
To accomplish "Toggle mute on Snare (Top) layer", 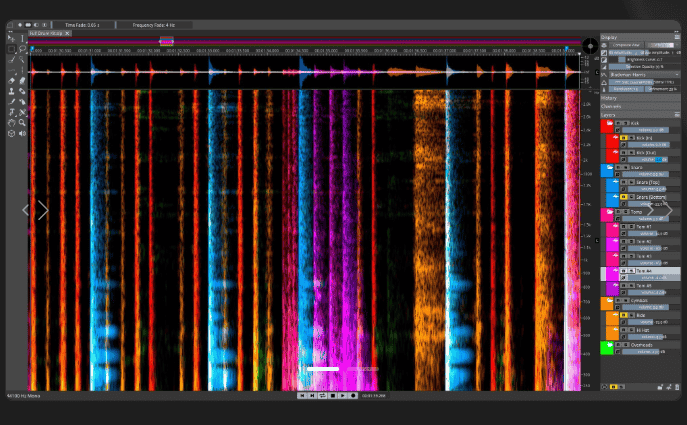I will click(631, 182).
